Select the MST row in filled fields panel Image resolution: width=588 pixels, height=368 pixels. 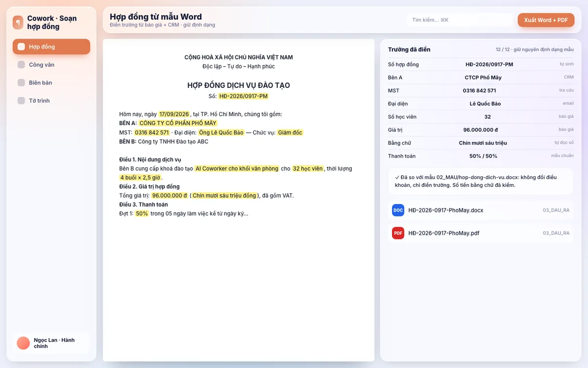[481, 91]
